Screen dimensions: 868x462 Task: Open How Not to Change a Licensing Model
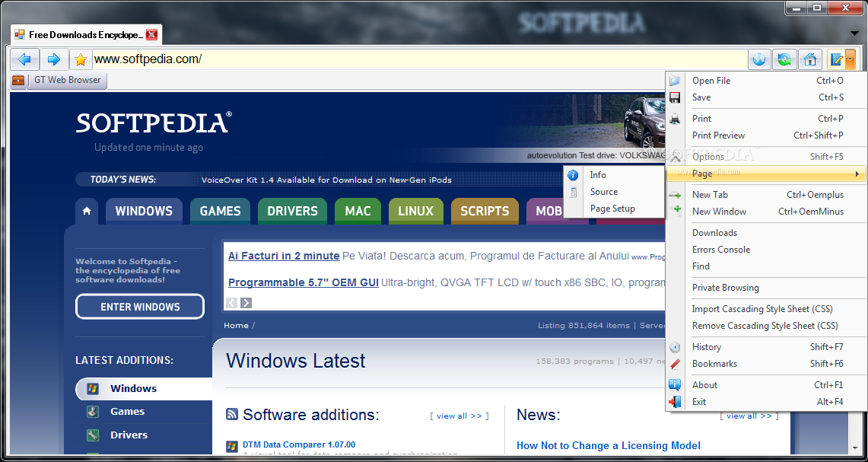tap(609, 445)
